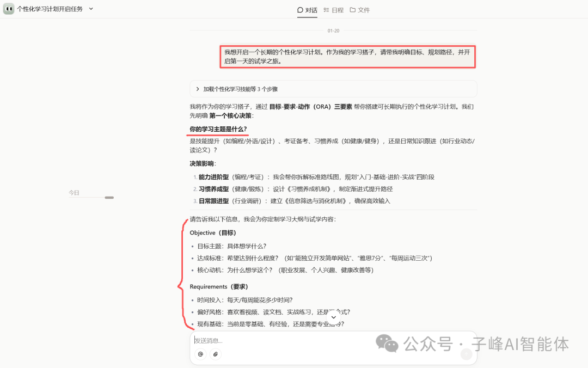This screenshot has width=588, height=368.
Task: Click the 时间投入 bullet line
Action: (x=244, y=300)
